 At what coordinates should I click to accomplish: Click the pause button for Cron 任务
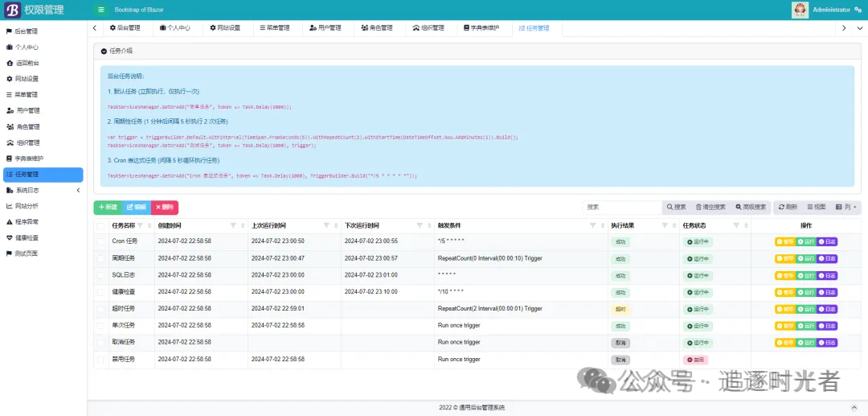784,241
